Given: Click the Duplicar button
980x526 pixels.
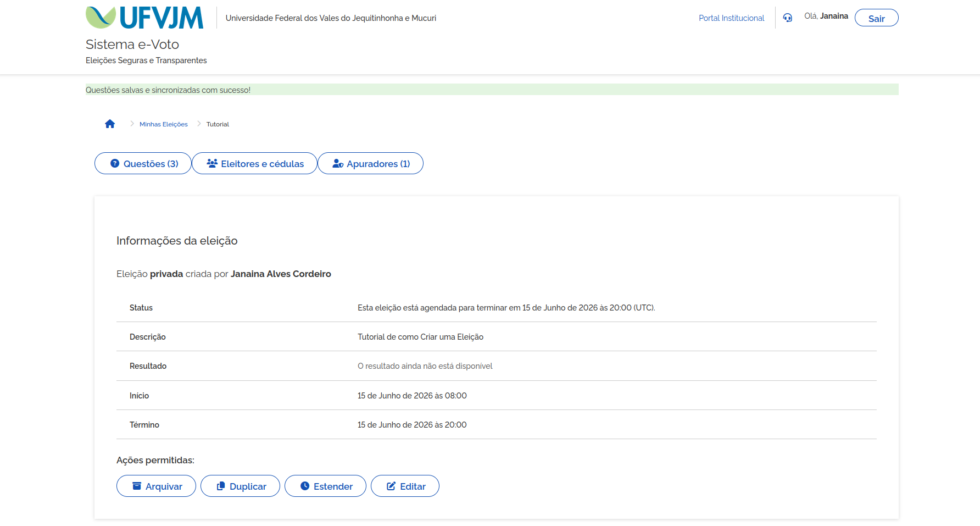Looking at the screenshot, I should pyautogui.click(x=240, y=486).
